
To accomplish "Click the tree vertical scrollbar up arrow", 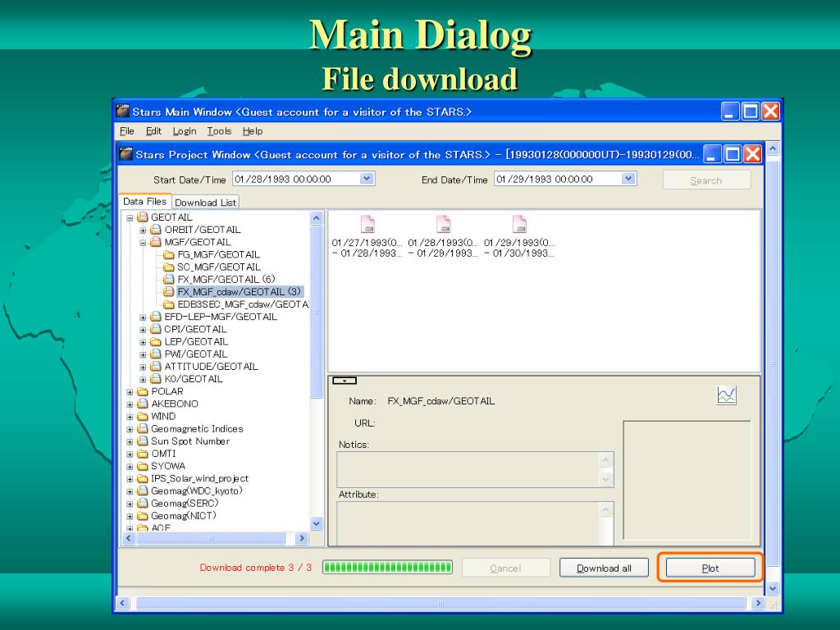I will pyautogui.click(x=317, y=218).
